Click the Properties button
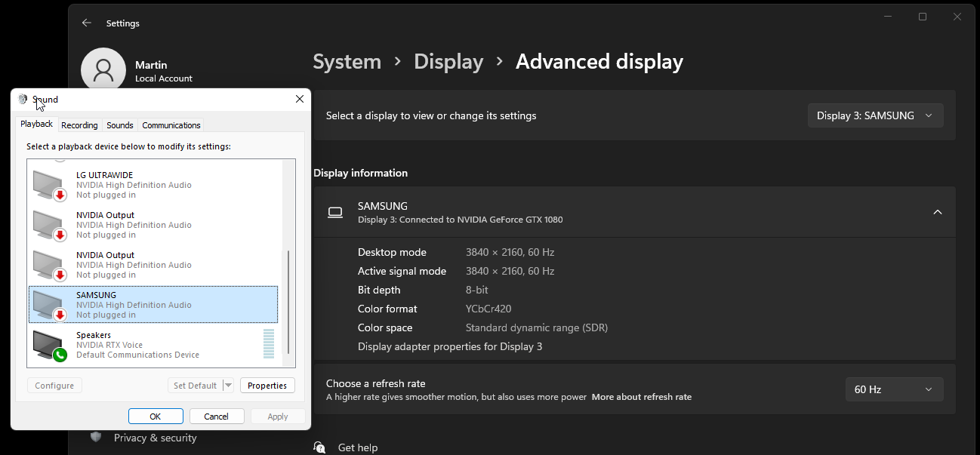The image size is (980, 455). (267, 386)
